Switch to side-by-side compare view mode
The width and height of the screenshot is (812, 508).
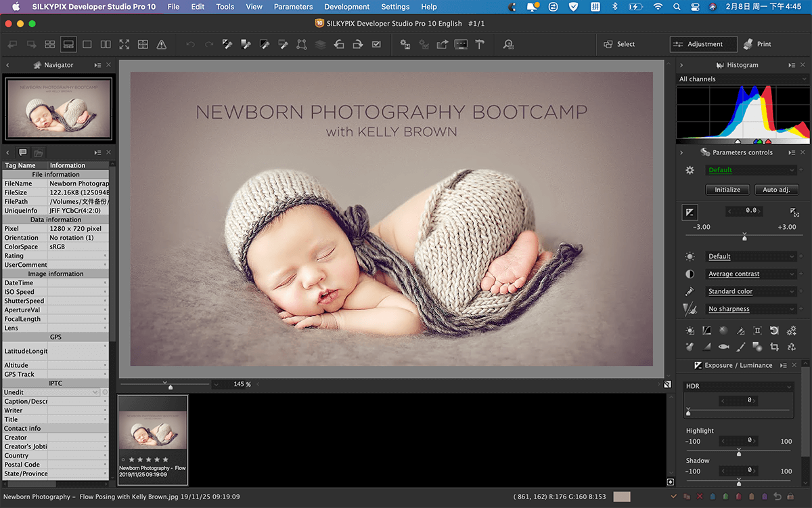tap(106, 45)
